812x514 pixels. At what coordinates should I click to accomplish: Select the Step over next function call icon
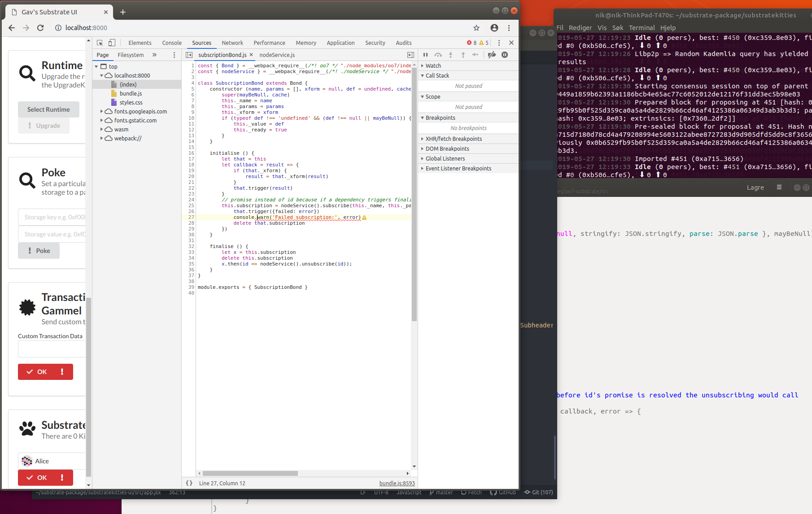tap(438, 55)
